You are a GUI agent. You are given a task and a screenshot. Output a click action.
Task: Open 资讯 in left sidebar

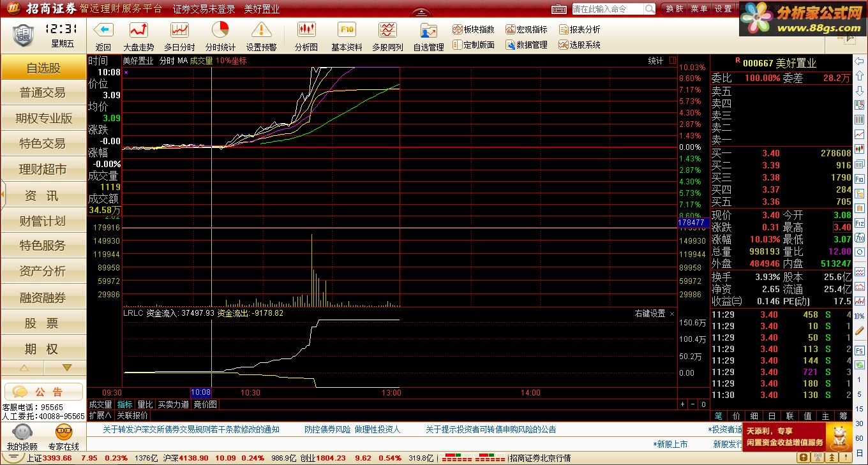[43, 195]
